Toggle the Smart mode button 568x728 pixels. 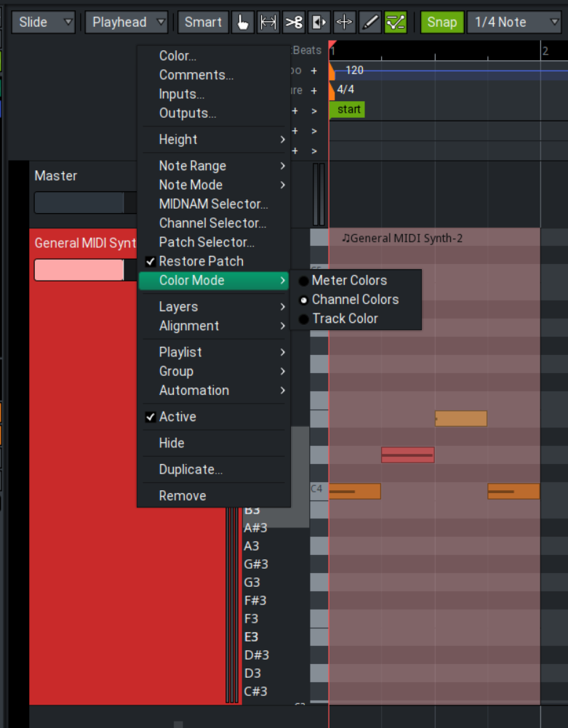[203, 23]
